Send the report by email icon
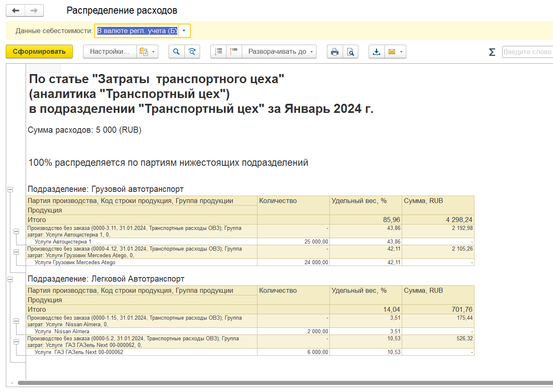The height and width of the screenshot is (392, 553). [x=391, y=52]
